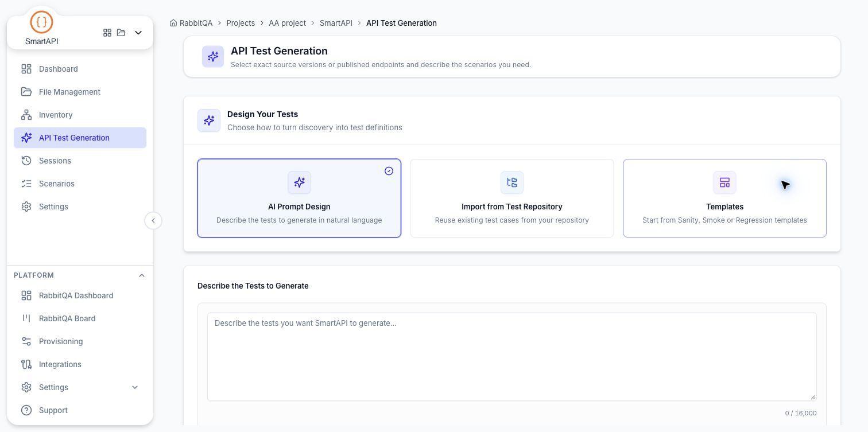Click the Provisioning sliders icon
The image size is (868, 432).
[26, 341]
